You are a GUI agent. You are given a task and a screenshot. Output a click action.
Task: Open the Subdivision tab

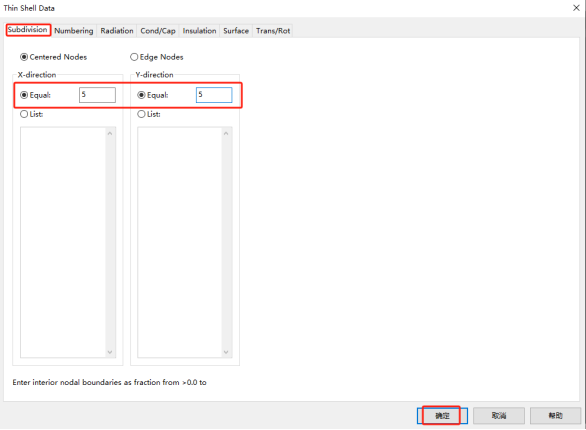point(28,30)
